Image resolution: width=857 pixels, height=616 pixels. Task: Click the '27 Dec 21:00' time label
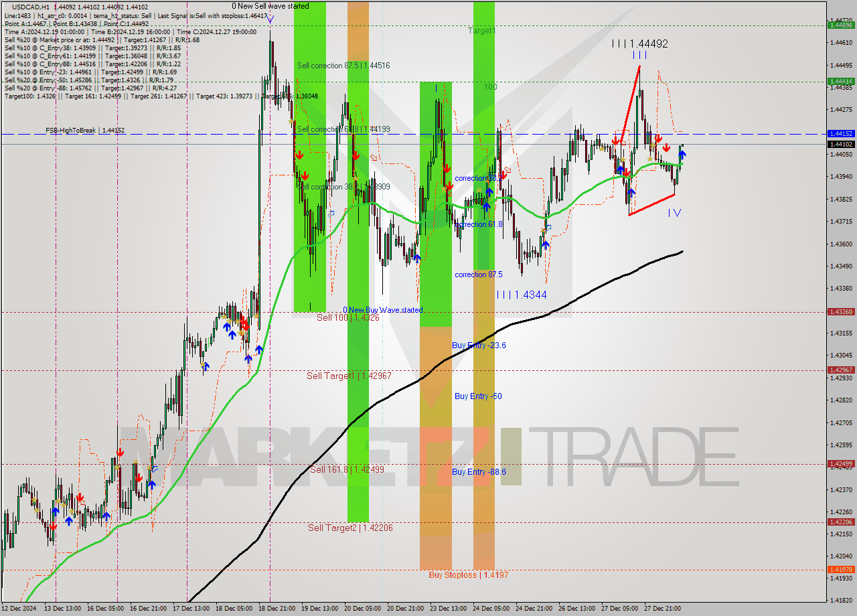point(662,608)
